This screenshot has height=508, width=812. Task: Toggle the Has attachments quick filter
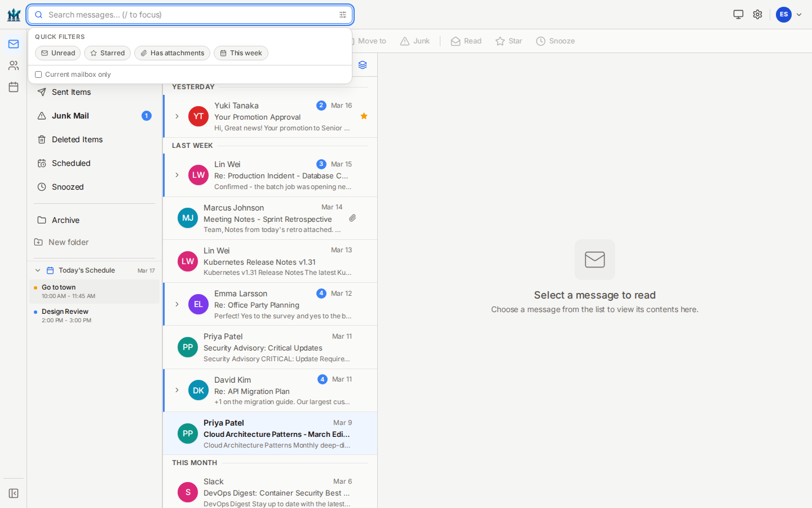pos(172,53)
